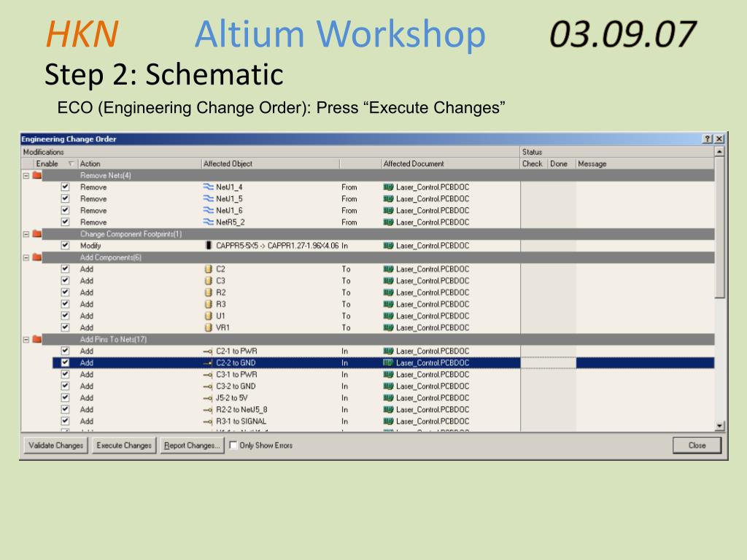This screenshot has height=560, width=747.
Task: Select the CAPPR1.27-1.96X4.06 footprint text
Action: [x=303, y=245]
